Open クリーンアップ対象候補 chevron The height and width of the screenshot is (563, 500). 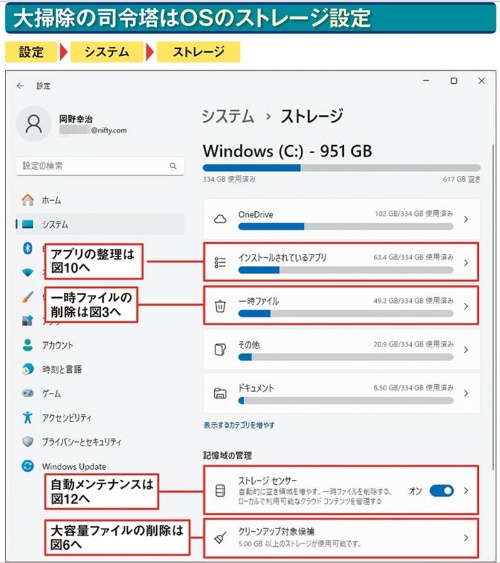pos(466,538)
